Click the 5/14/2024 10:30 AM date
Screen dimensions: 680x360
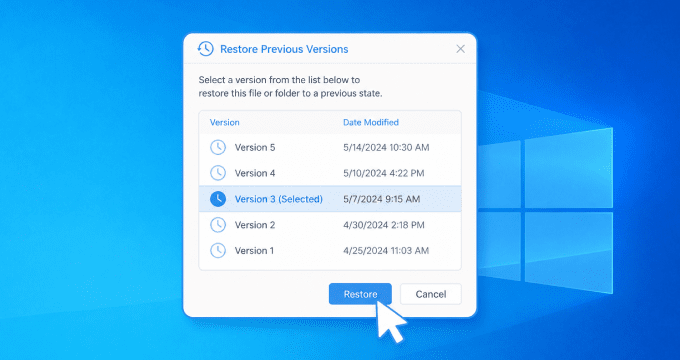(386, 147)
